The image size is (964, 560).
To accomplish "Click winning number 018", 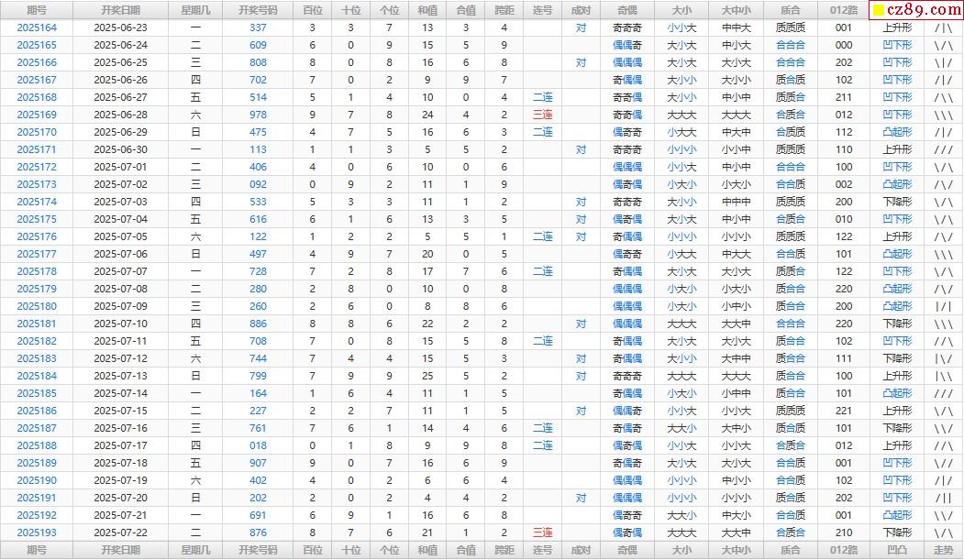I will click(259, 445).
